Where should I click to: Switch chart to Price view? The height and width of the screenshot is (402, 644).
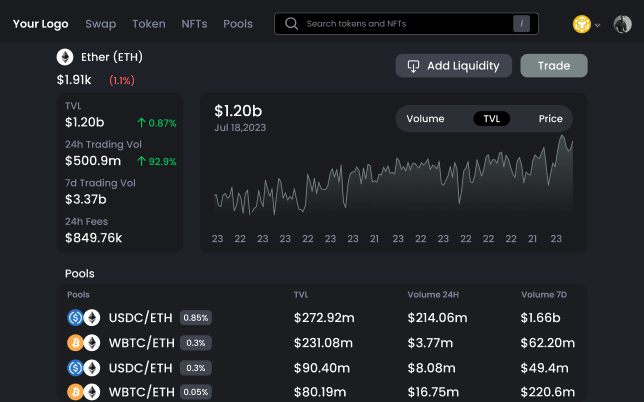click(x=550, y=118)
